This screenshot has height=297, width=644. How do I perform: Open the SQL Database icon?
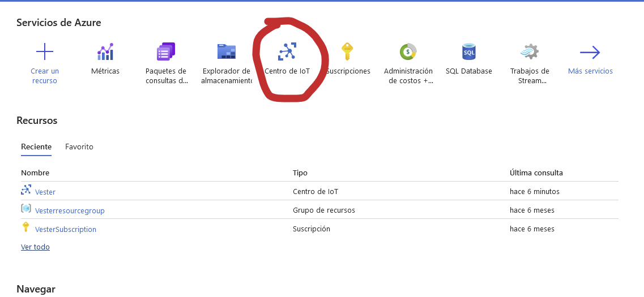468,51
